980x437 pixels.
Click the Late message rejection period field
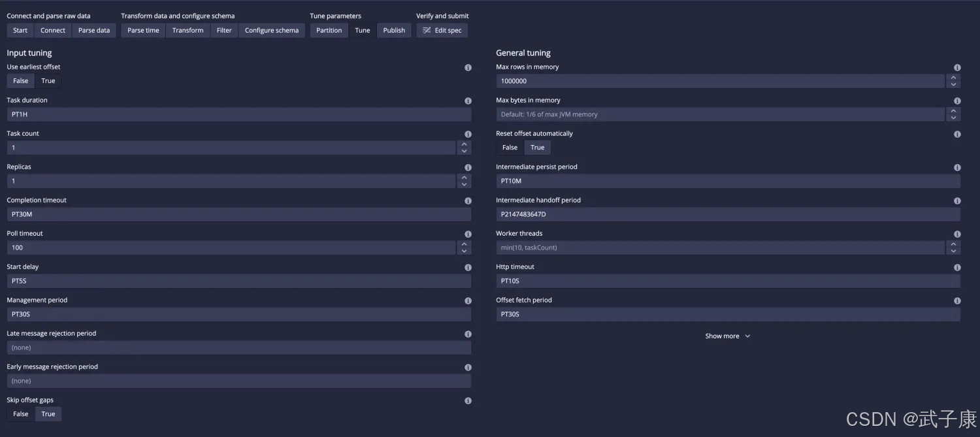[x=238, y=348]
